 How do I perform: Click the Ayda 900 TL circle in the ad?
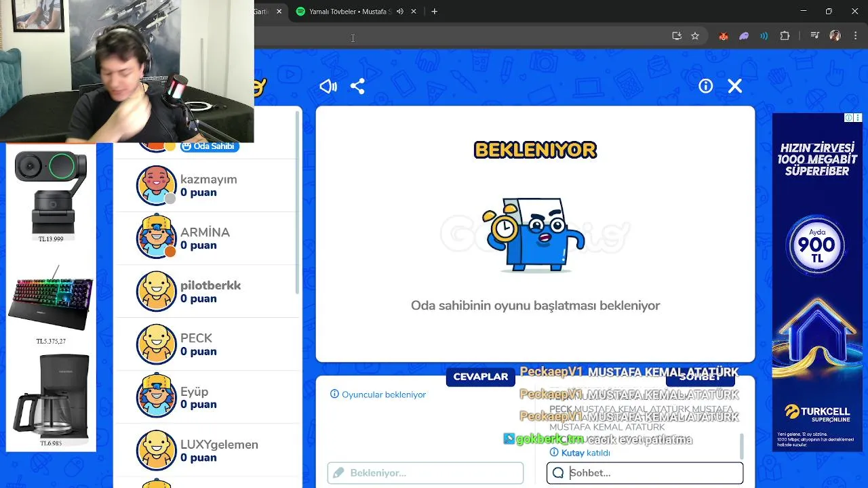pos(817,245)
